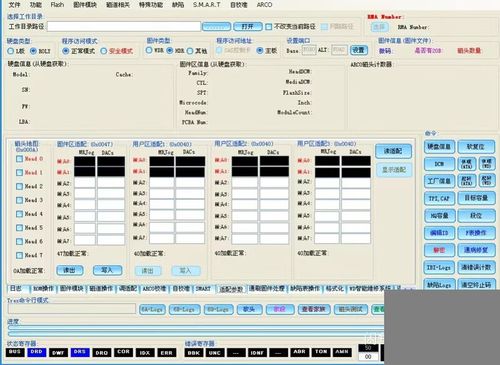Switch to the ROM操作 tab
Screen dimensions: 500x365
click(x=44, y=289)
